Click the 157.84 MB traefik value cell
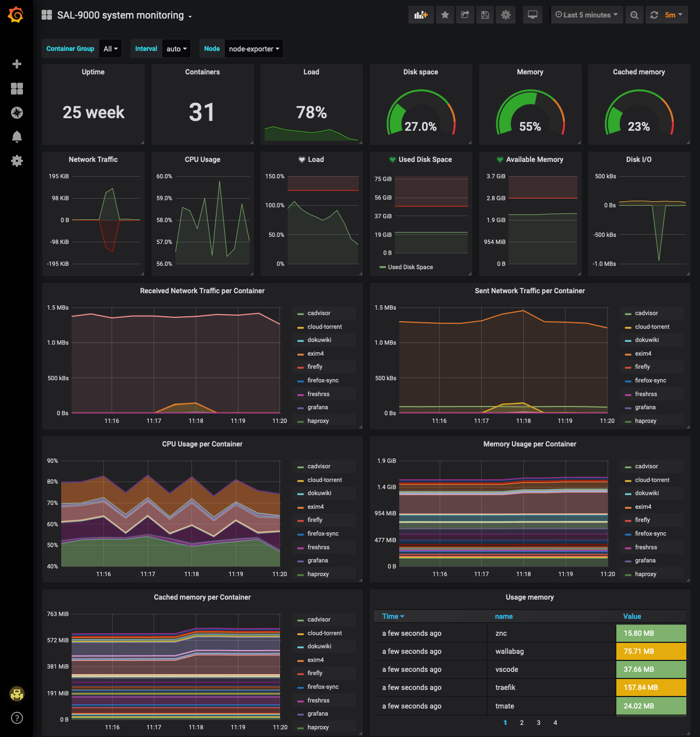This screenshot has height=737, width=700. (651, 688)
